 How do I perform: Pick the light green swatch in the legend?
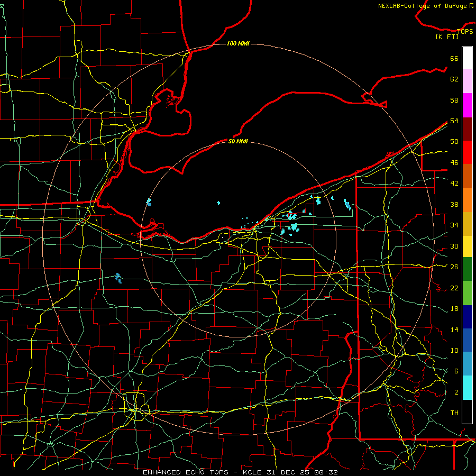467,293
